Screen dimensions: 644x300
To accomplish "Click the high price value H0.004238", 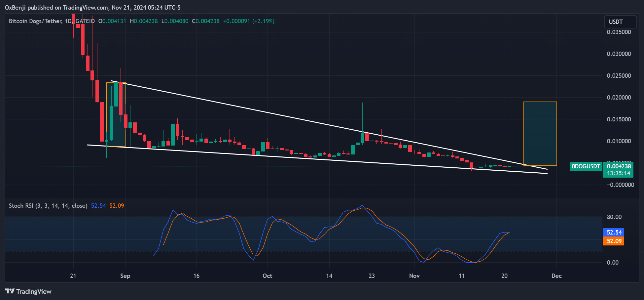I will pyautogui.click(x=144, y=21).
